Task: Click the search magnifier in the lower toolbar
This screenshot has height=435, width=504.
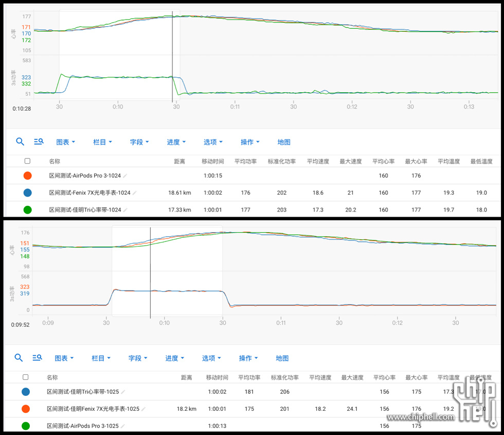Action: pos(19,358)
